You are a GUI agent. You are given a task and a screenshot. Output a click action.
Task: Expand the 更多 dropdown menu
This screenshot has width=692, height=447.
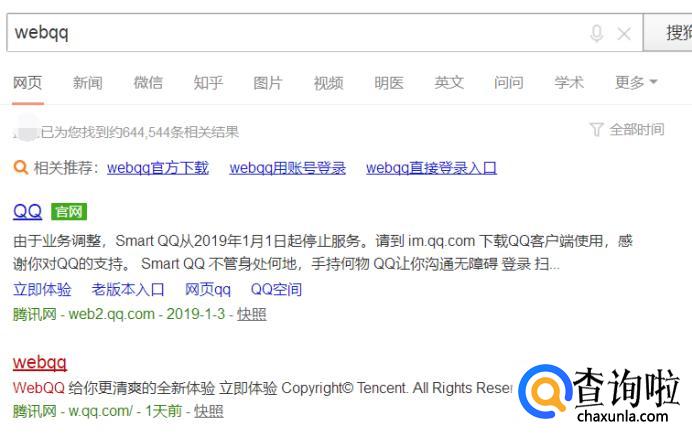(636, 83)
